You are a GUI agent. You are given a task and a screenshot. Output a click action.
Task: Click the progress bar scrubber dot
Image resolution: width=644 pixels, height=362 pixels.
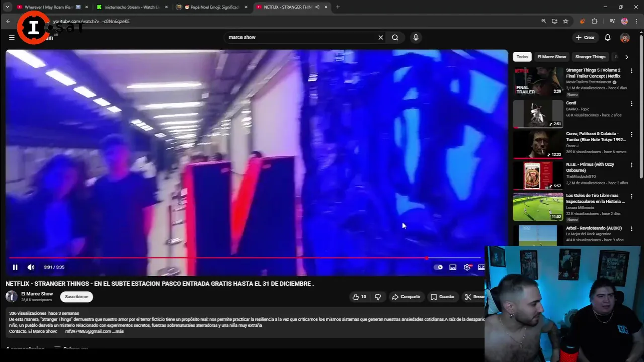click(x=427, y=258)
